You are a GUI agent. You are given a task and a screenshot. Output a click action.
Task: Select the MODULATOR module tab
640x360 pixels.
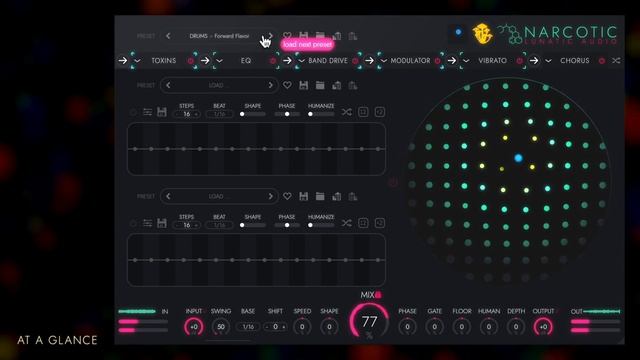click(x=410, y=60)
